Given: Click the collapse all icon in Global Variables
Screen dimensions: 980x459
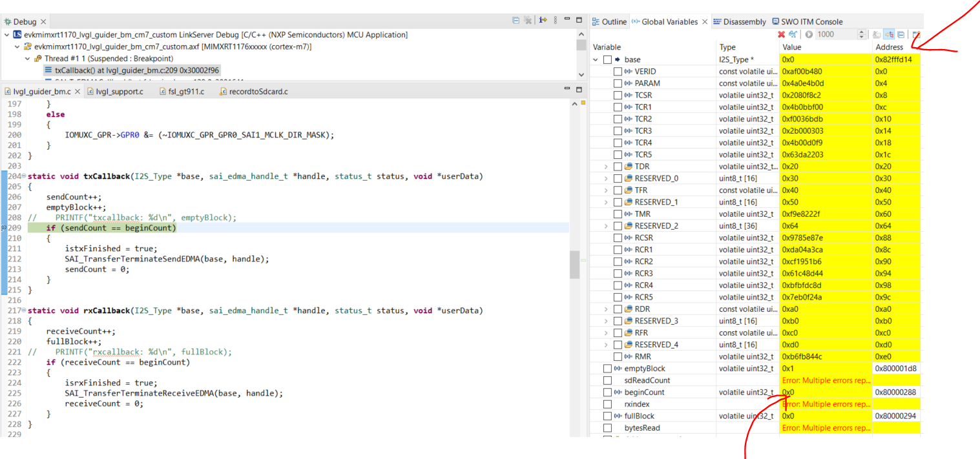Looking at the screenshot, I should tap(901, 35).
